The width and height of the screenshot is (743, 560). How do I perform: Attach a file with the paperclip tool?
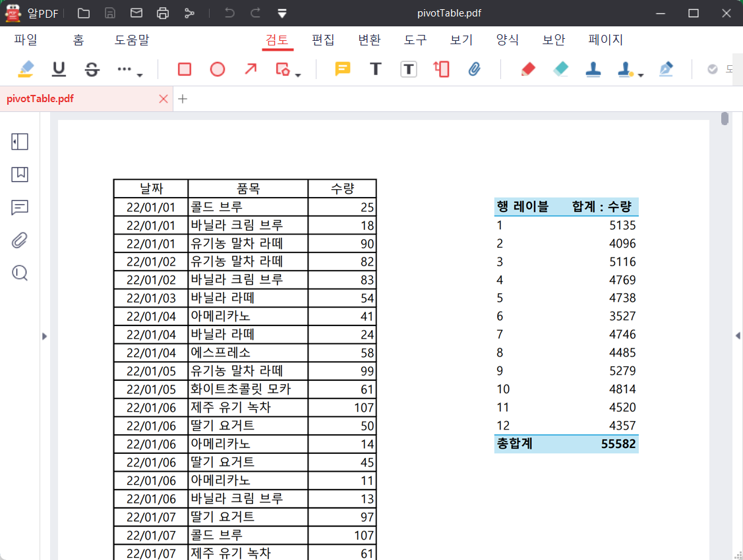475,69
